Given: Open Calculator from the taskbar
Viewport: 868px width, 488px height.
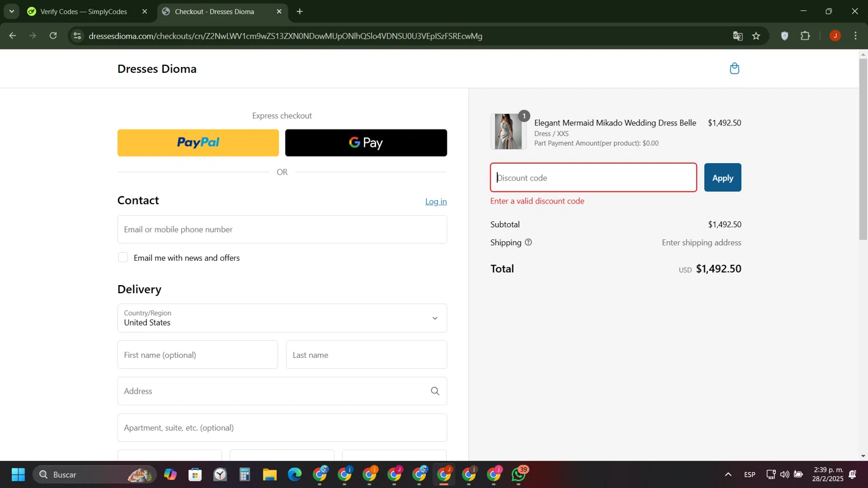Looking at the screenshot, I should [245, 475].
